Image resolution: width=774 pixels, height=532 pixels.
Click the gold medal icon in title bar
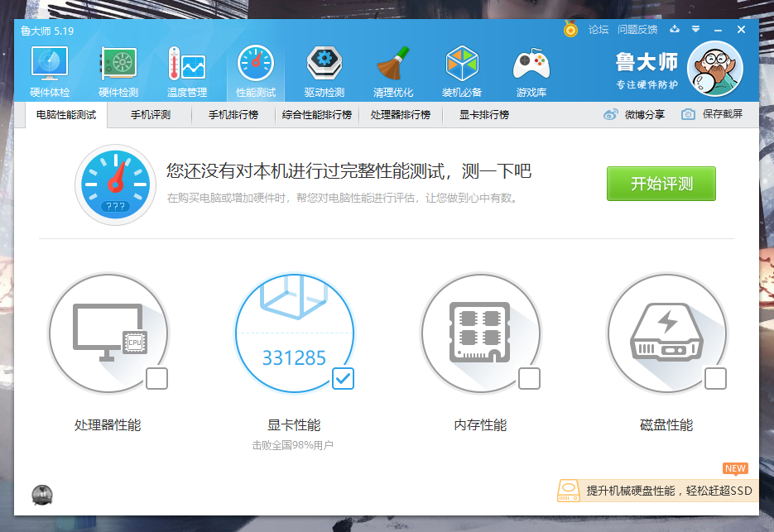(x=570, y=29)
